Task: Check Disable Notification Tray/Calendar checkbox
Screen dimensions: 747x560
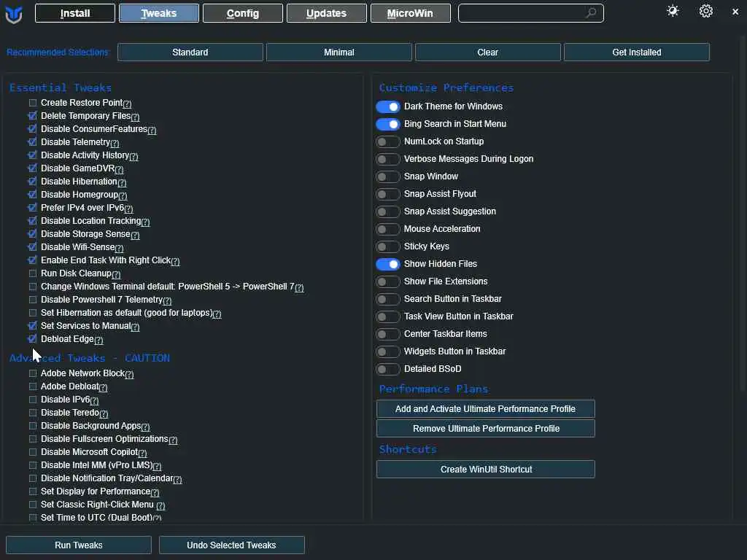Action: (32, 478)
